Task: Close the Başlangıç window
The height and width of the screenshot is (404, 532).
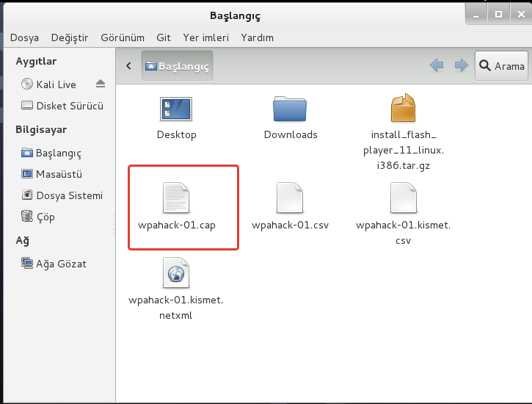Action: (521, 15)
